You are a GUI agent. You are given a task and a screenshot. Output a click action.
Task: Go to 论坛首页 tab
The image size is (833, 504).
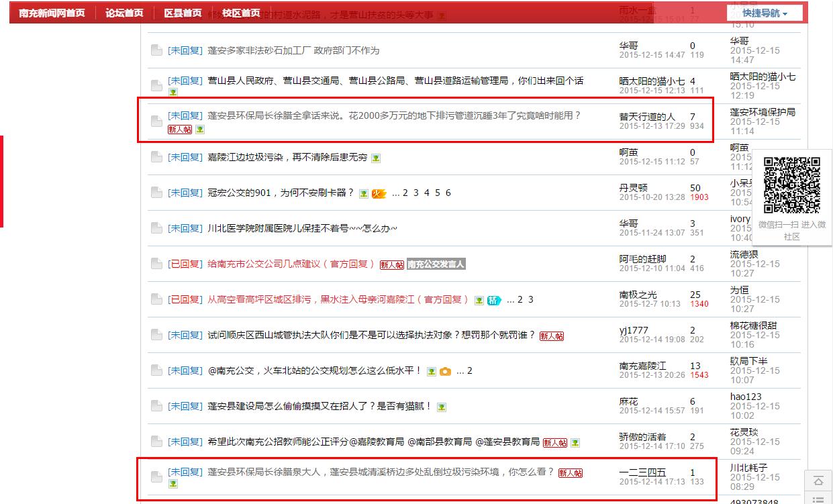pos(124,13)
